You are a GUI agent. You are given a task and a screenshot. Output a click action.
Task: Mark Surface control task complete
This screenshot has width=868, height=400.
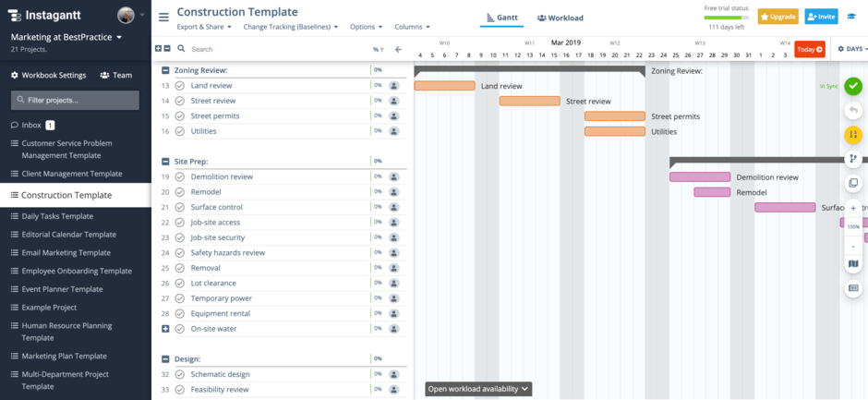179,207
